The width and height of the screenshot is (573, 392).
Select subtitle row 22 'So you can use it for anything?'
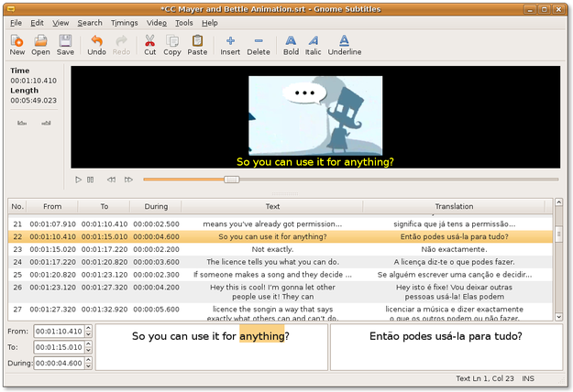click(x=281, y=236)
